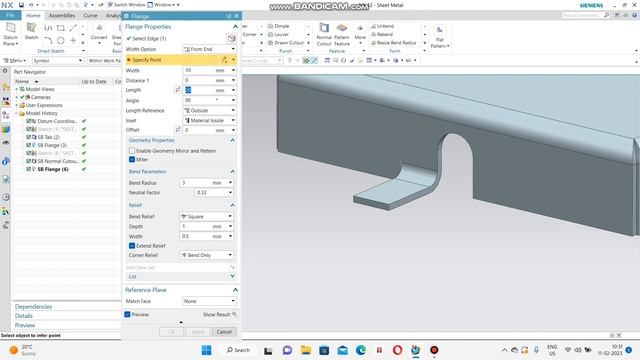This screenshot has width=640, height=360.
Task: Open the More feature gallery
Action: (x=360, y=32)
